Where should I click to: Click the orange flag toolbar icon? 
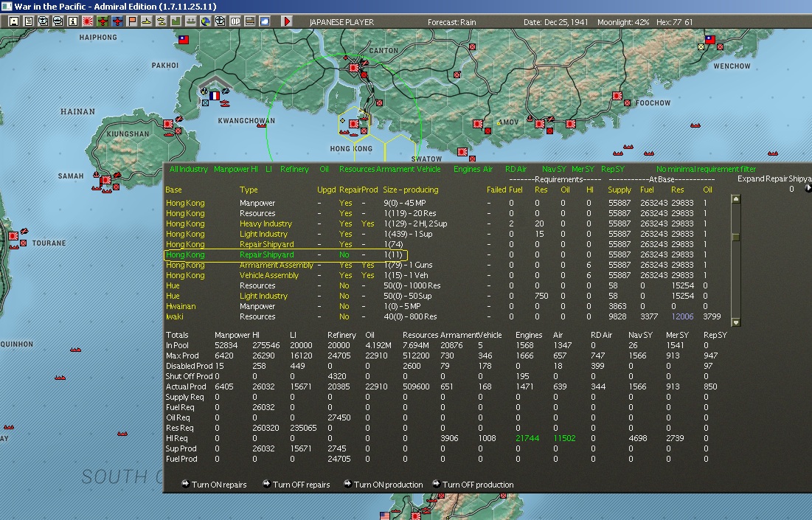coord(132,21)
